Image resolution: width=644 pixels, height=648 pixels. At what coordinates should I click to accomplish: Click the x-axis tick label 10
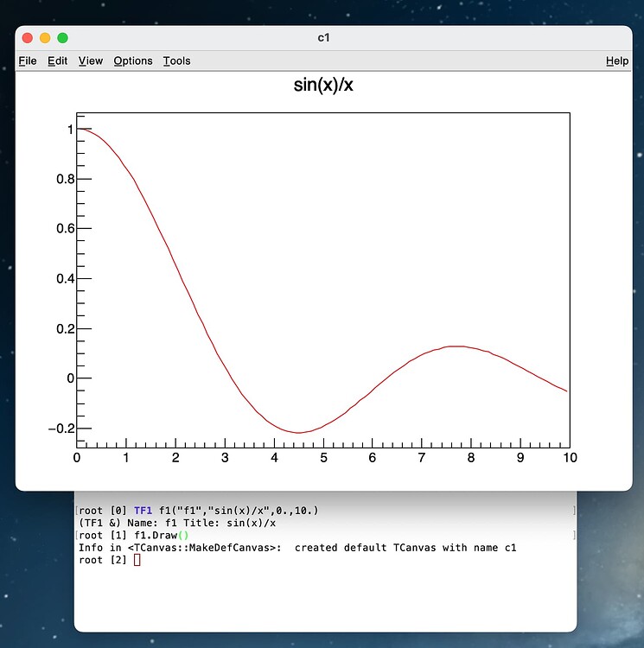tap(567, 457)
